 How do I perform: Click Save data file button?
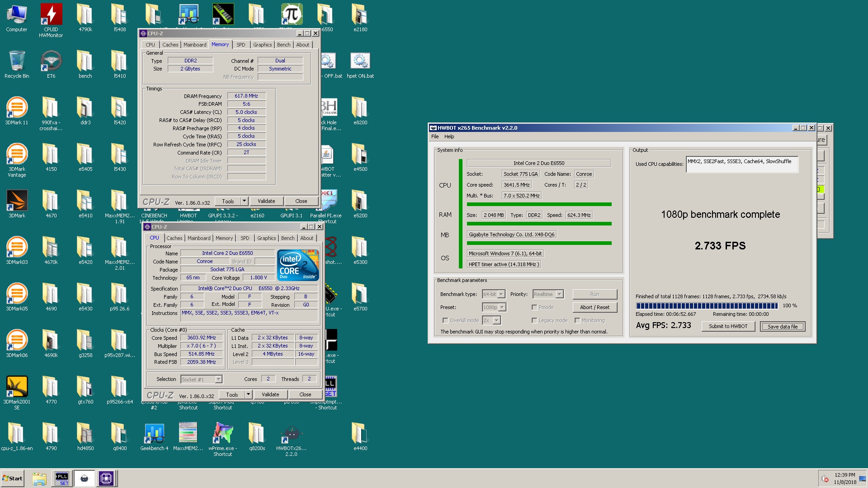click(783, 326)
